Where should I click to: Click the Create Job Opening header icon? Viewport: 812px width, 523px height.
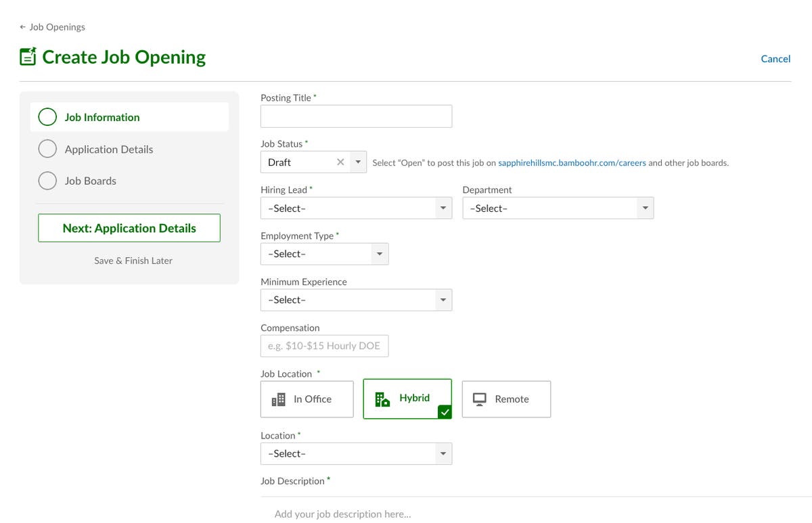click(27, 58)
